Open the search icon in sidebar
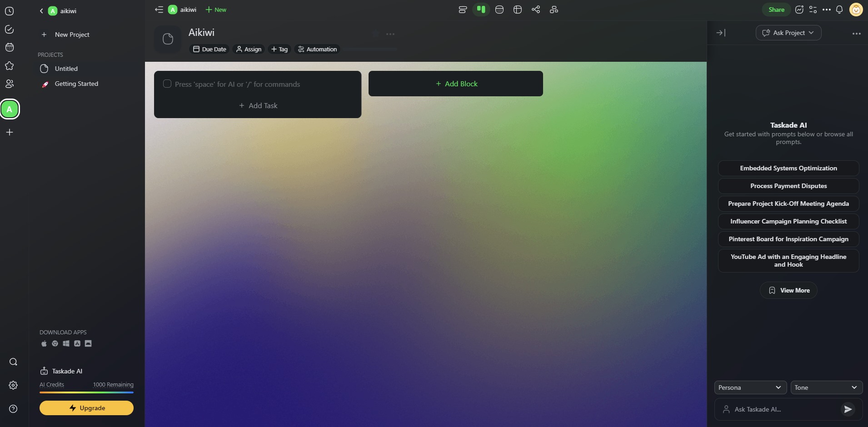The image size is (868, 427). (13, 362)
